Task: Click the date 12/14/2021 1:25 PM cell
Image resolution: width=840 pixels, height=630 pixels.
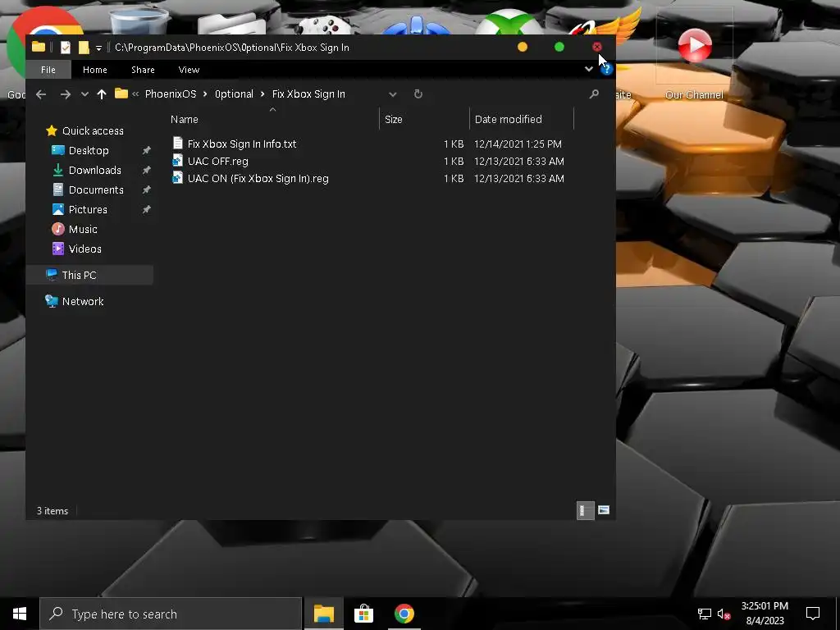Action: coord(518,144)
